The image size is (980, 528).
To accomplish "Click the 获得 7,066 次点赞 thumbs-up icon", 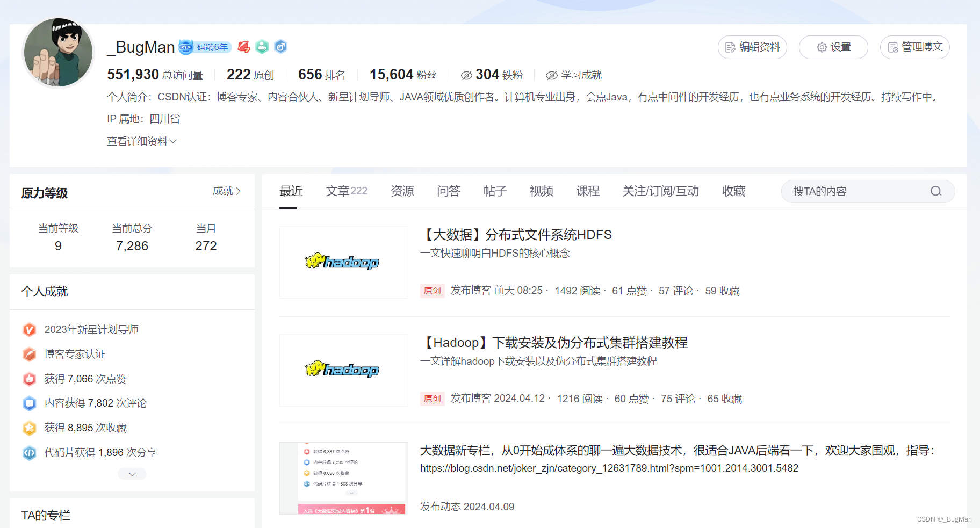I will [30, 379].
